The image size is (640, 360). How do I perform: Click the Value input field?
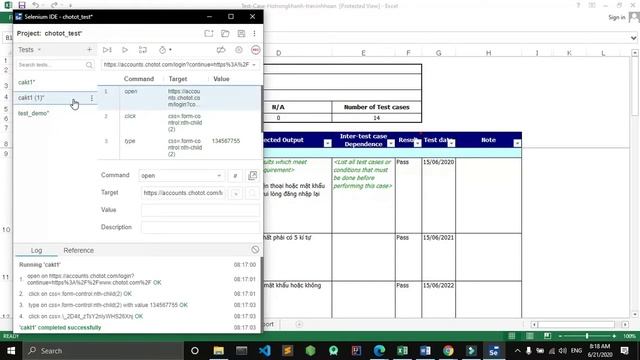tap(200, 210)
